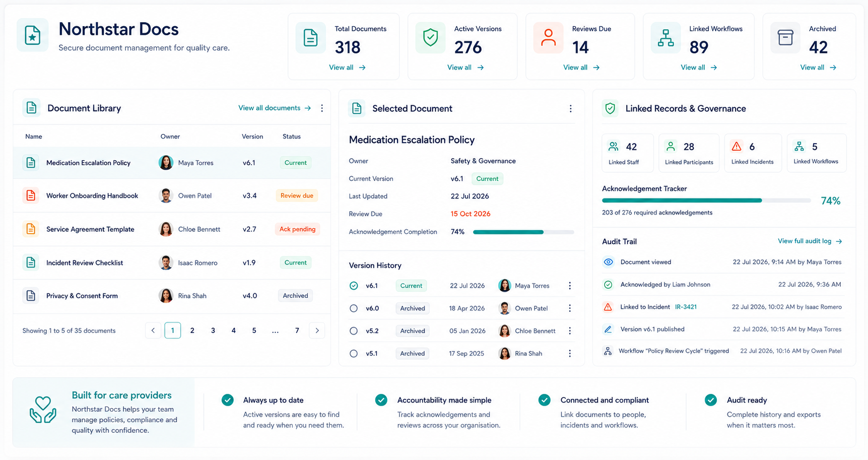The width and height of the screenshot is (868, 460).
Task: Click the Reviews Due person icon
Action: pos(548,38)
